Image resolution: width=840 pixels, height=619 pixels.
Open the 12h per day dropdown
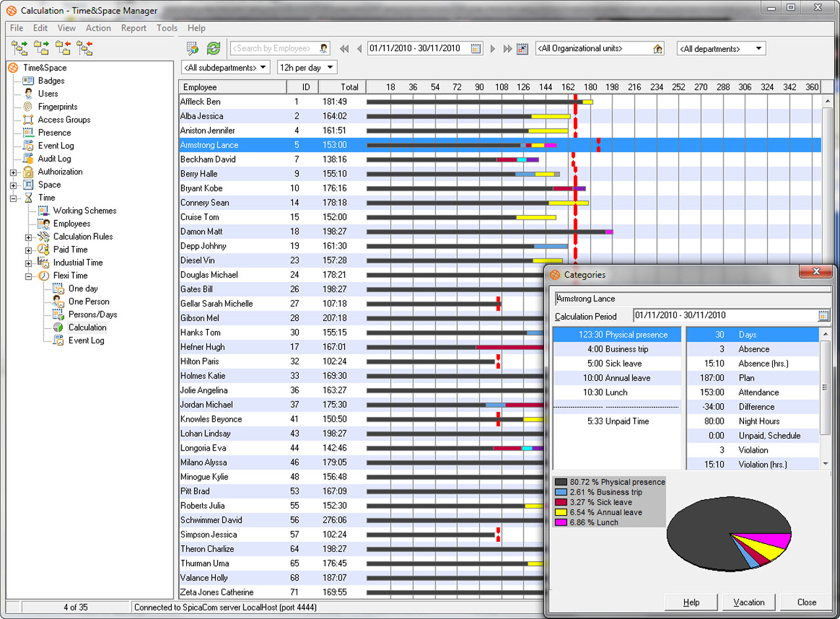[x=307, y=68]
